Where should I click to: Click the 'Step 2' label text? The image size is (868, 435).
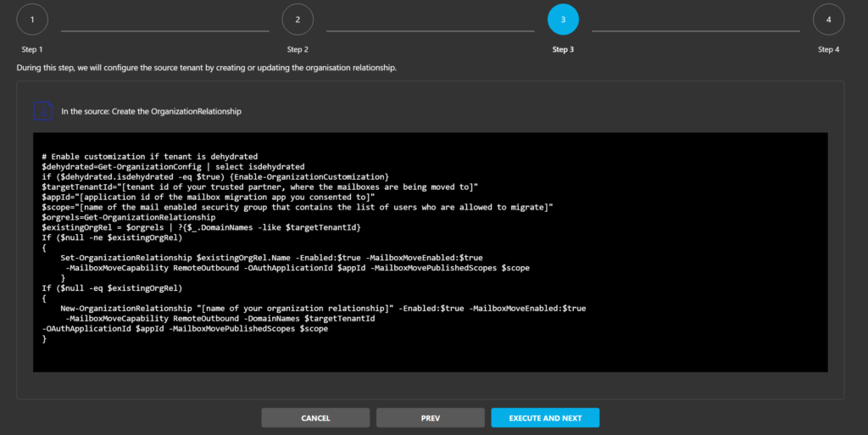point(298,49)
